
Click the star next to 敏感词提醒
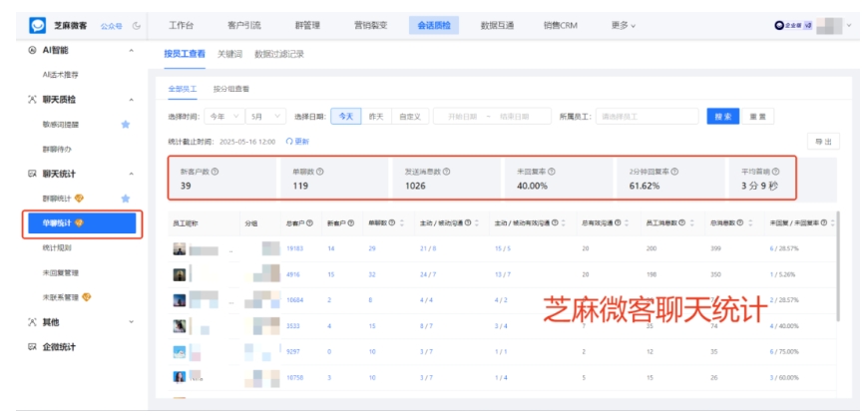tap(126, 125)
